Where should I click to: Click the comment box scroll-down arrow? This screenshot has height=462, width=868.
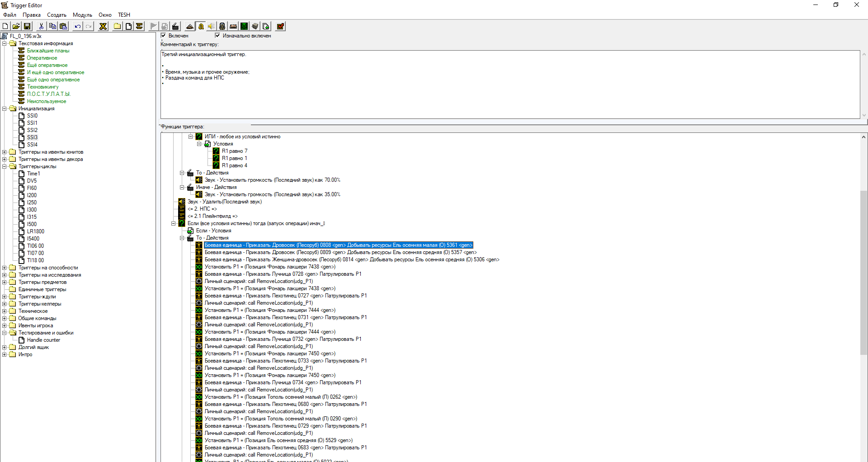(864, 115)
